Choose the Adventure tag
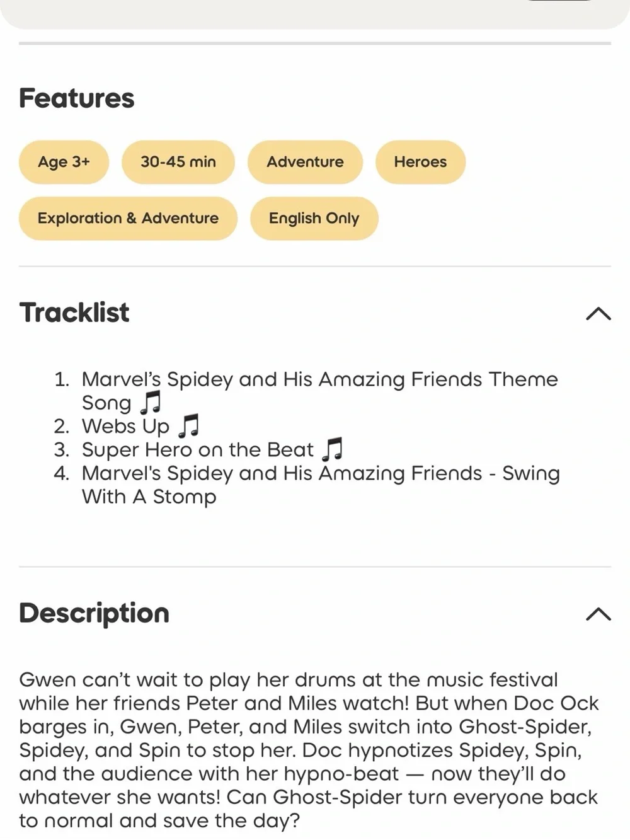This screenshot has height=840, width=630. point(305,162)
